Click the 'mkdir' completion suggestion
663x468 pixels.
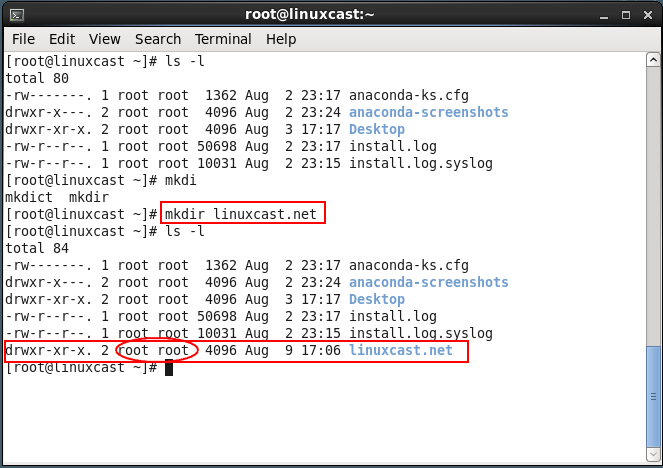(x=89, y=197)
